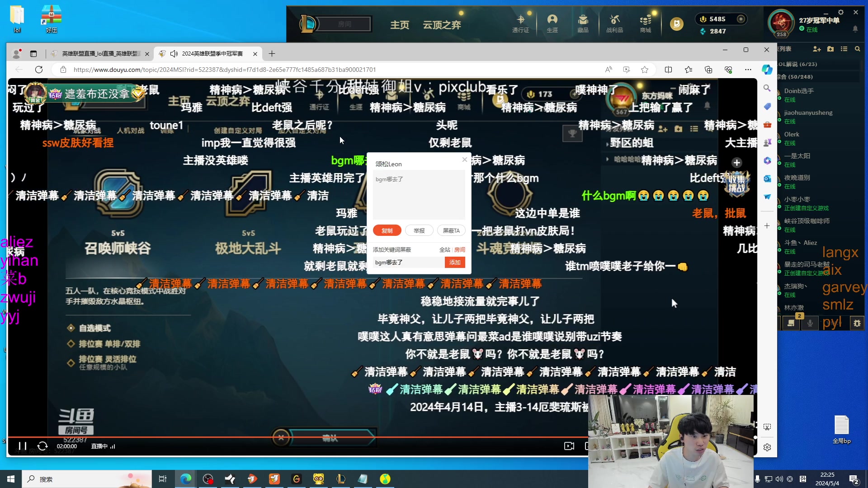
Task: Click the taskbar volume icon
Action: tap(779, 479)
